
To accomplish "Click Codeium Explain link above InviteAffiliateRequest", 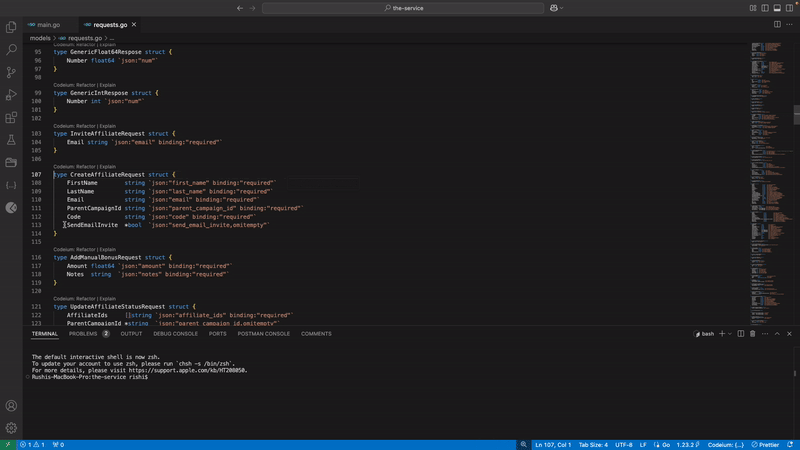I will (x=108, y=126).
